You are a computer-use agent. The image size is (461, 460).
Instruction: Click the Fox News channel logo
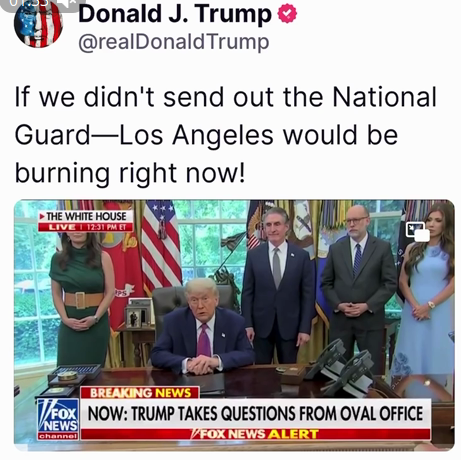(58, 419)
